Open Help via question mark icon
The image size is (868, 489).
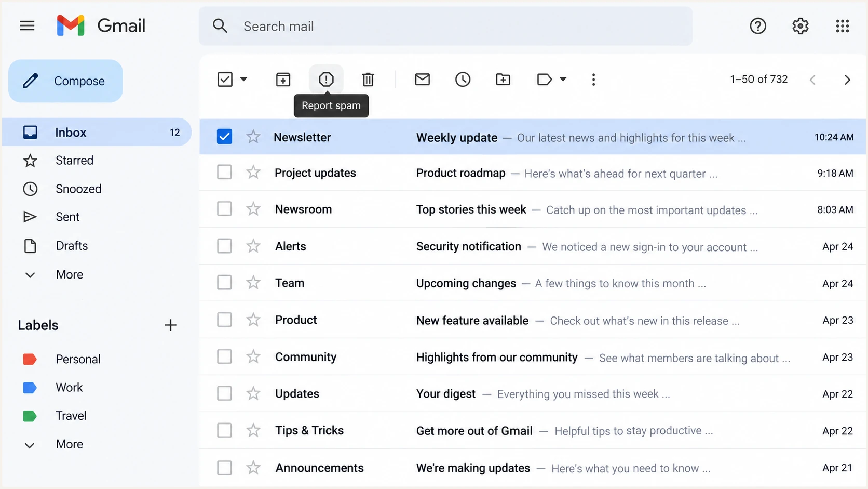pyautogui.click(x=758, y=26)
